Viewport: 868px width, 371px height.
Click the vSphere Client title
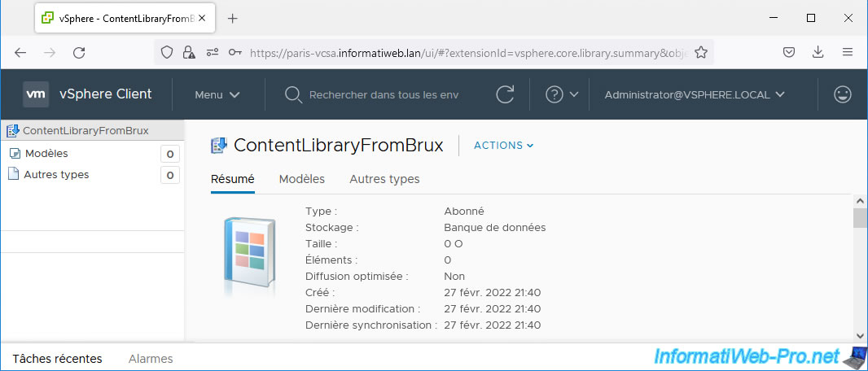coord(105,94)
